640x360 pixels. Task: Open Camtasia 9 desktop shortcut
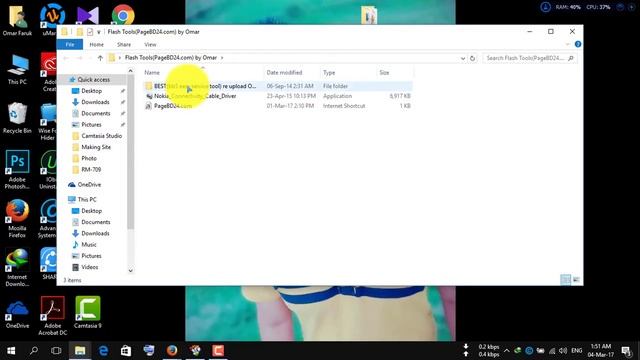[87, 312]
